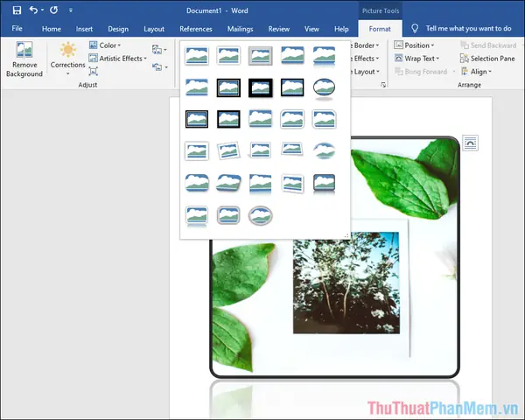Switch to the Design tab
The height and width of the screenshot is (420, 525).
coord(118,29)
